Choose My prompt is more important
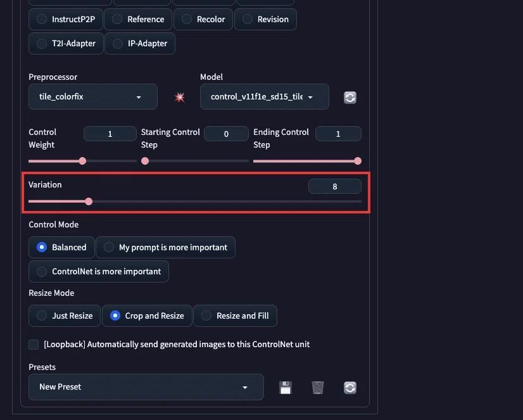Viewport: 523px width, 420px height. click(x=165, y=247)
